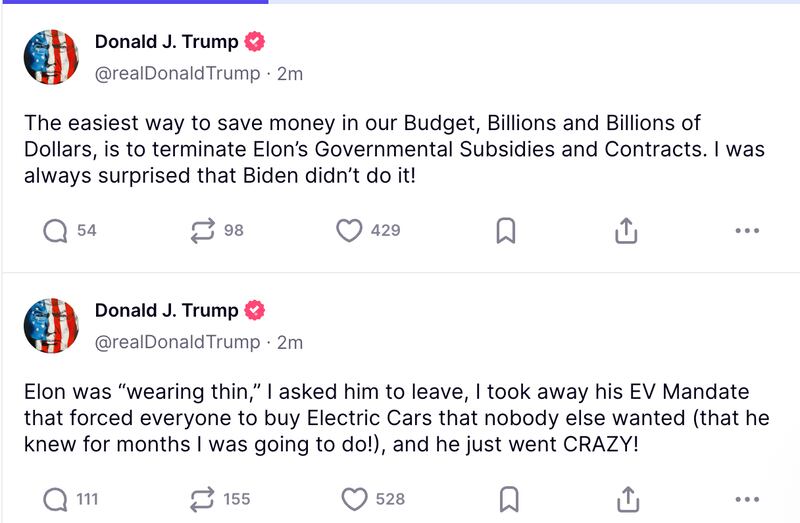Bookmark the EV Mandate post

click(506, 498)
